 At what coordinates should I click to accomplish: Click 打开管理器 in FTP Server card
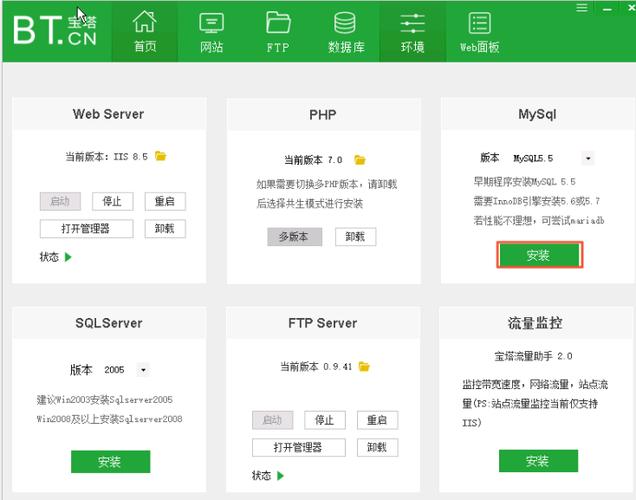tap(299, 447)
